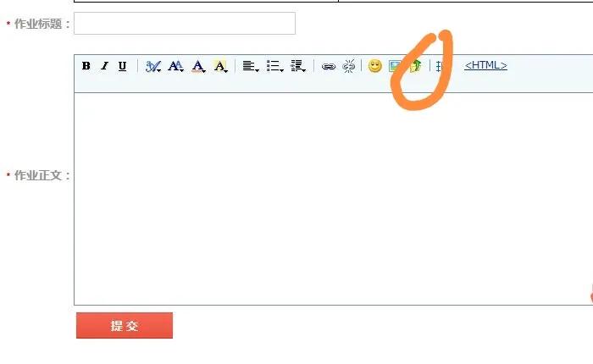
Task: Open the indent options dropdown
Action: click(x=297, y=66)
